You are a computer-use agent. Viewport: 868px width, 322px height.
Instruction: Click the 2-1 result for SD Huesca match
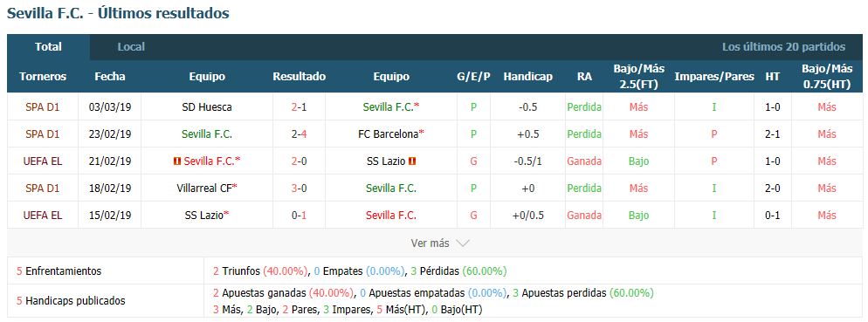click(x=299, y=107)
